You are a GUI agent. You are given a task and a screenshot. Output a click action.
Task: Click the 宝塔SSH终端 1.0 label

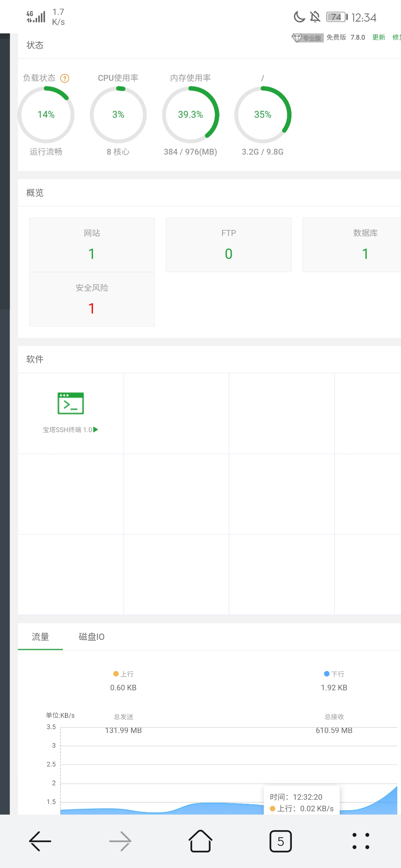point(67,430)
